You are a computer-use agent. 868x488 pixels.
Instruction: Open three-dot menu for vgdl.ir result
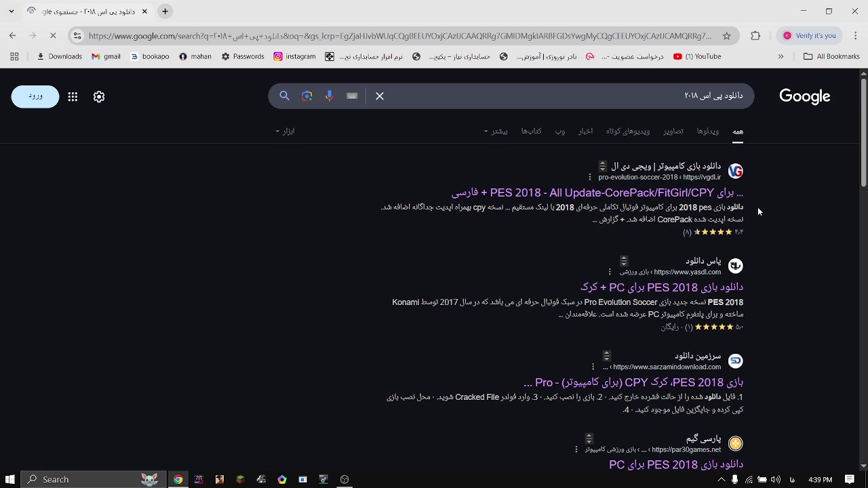(x=590, y=178)
